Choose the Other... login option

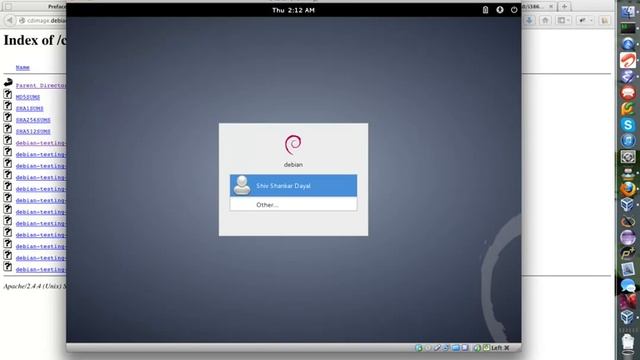293,204
